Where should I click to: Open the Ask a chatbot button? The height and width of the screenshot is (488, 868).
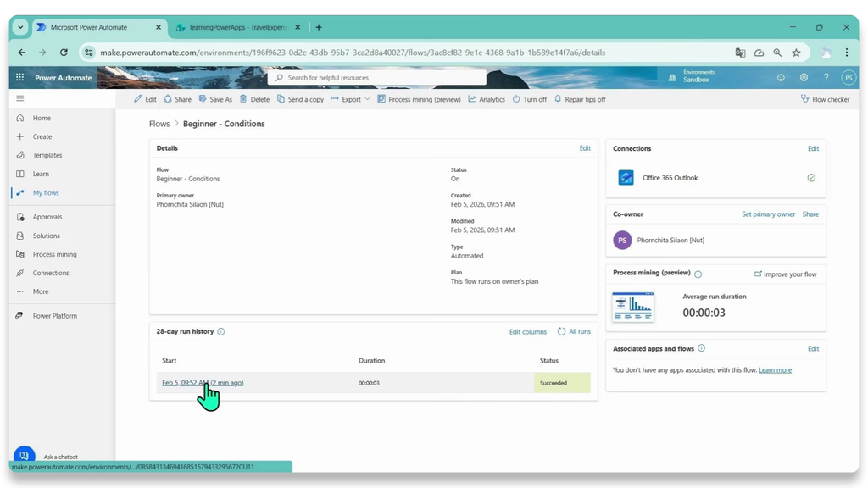[25, 455]
